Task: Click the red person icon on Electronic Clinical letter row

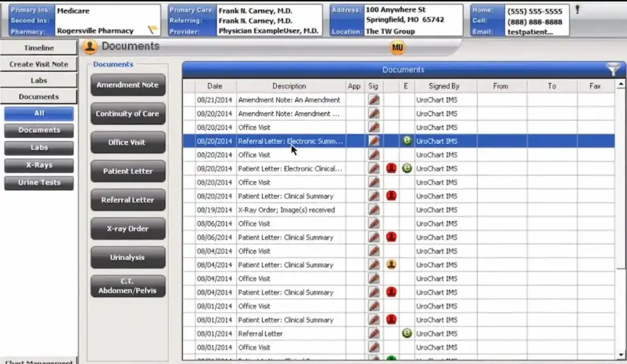Action: [391, 168]
